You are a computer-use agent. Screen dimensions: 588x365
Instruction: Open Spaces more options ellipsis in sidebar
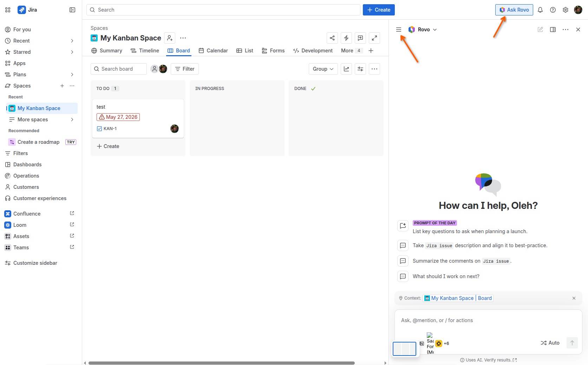[72, 86]
